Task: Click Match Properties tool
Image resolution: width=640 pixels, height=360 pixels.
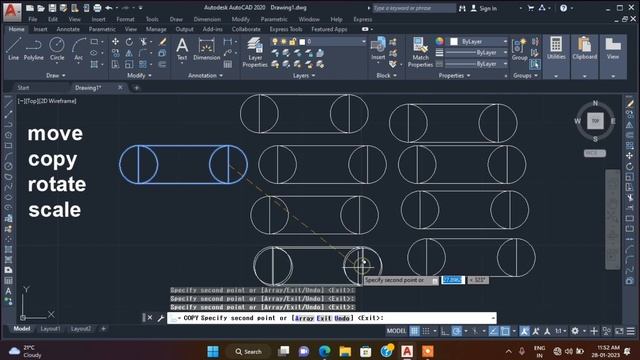Action: (x=420, y=52)
